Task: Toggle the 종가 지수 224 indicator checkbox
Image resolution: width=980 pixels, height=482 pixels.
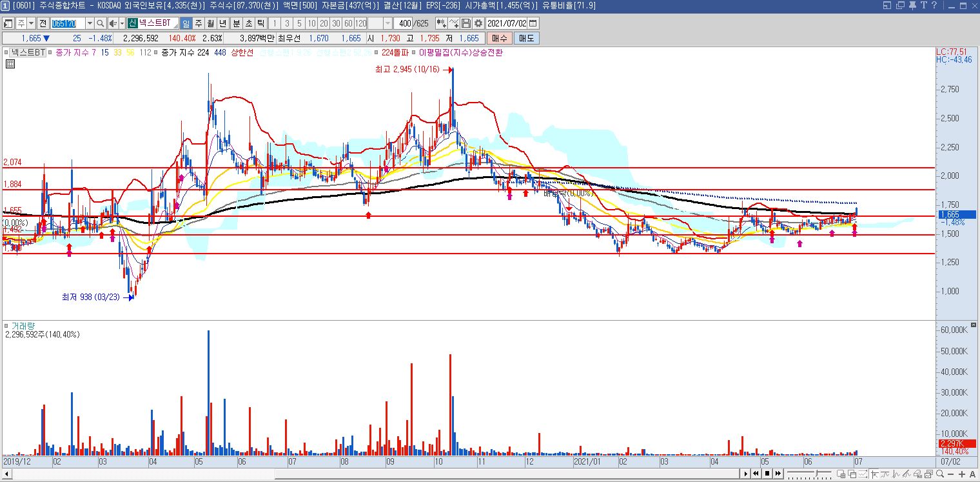Action: click(155, 53)
